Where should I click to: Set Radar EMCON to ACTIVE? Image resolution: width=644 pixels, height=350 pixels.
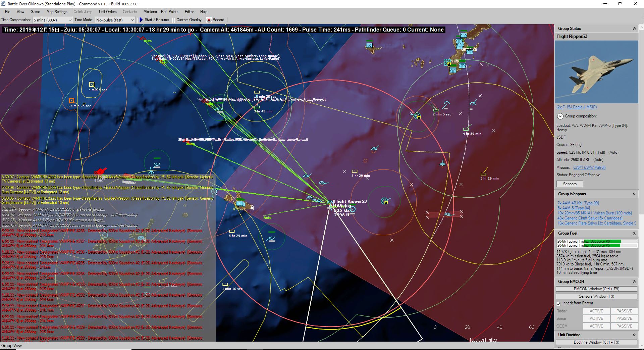596,311
